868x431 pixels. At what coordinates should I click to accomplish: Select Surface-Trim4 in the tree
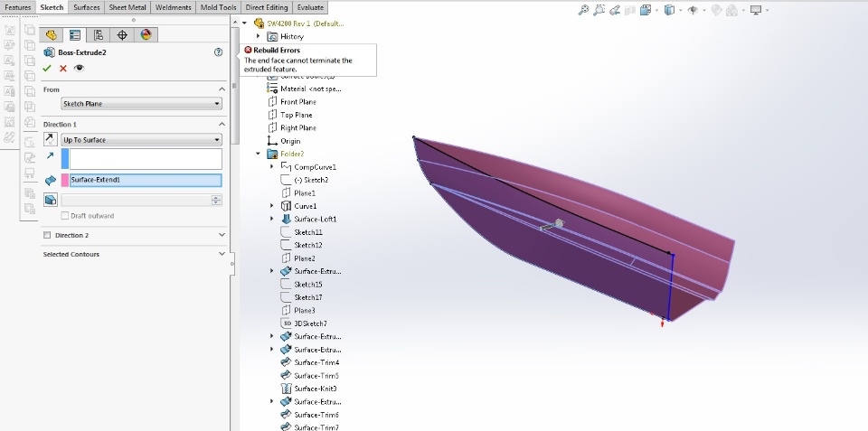coord(316,362)
